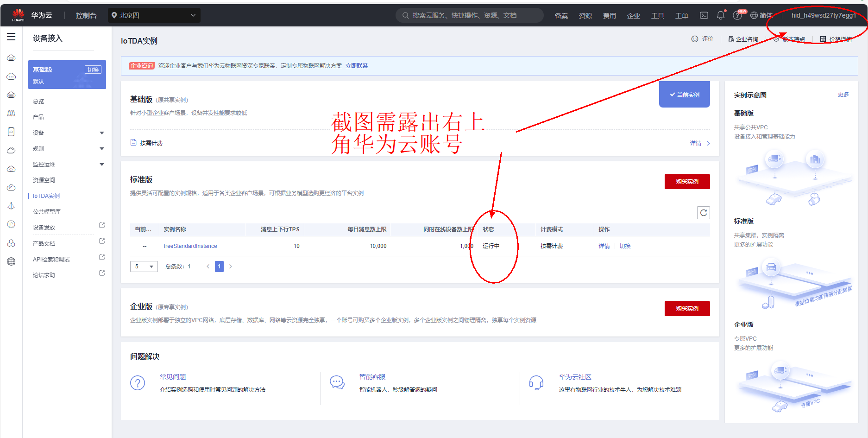Open the CloudShell terminal icon
Image resolution: width=868 pixels, height=438 pixels.
pyautogui.click(x=704, y=15)
